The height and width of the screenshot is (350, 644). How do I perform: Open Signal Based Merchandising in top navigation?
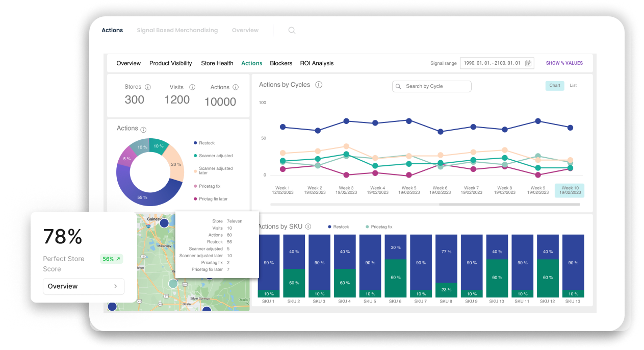177,31
